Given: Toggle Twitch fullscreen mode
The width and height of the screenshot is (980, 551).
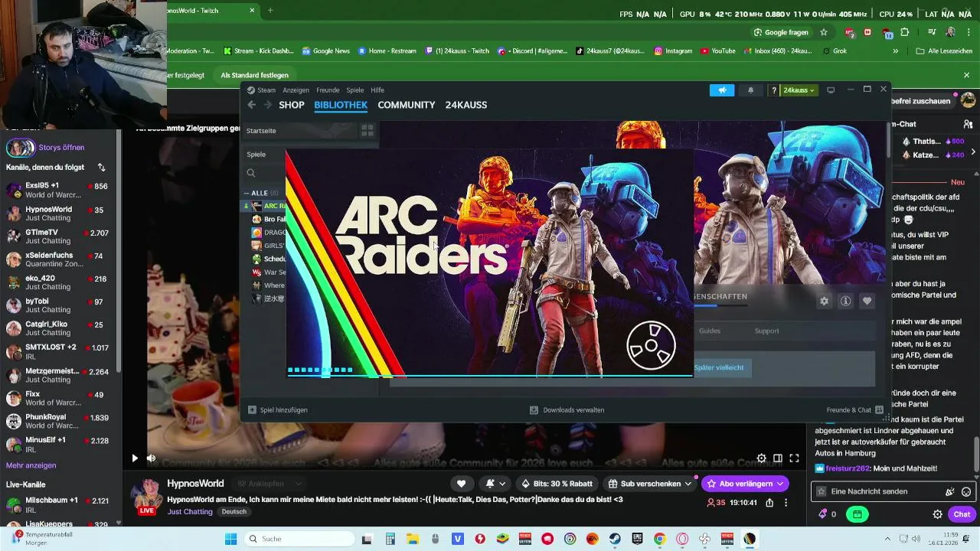Looking at the screenshot, I should point(794,458).
